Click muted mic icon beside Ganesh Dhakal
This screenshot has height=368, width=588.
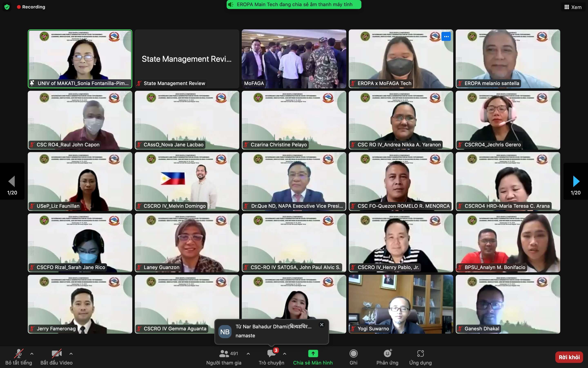tap(460, 329)
